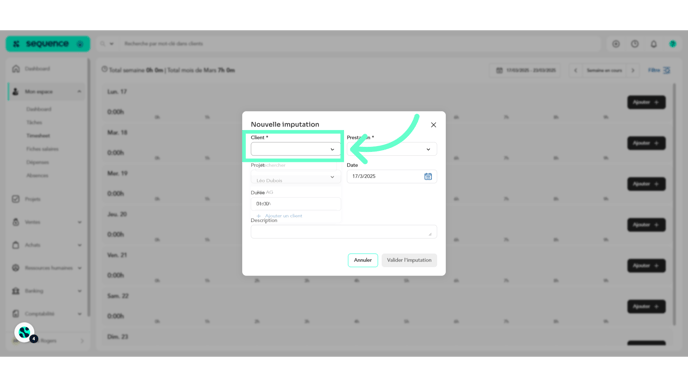Click the Ressources humaines icon
This screenshot has height=387, width=688.
tap(16, 268)
